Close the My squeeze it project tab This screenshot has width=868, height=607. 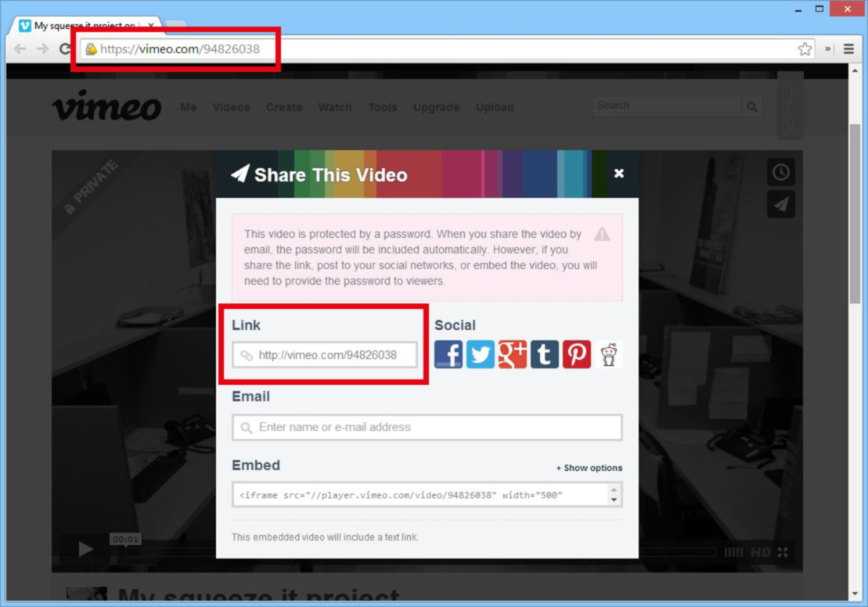pyautogui.click(x=151, y=25)
